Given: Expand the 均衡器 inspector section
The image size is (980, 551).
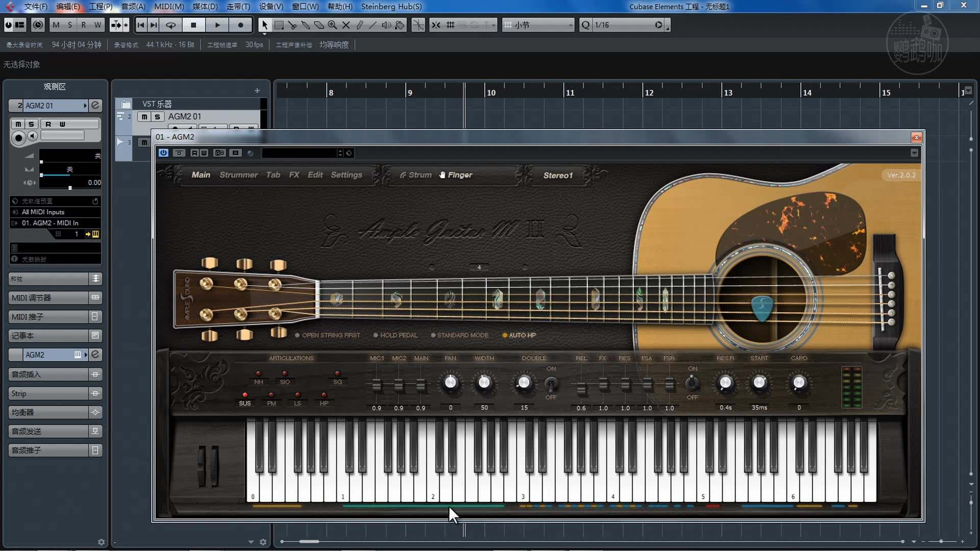Looking at the screenshot, I should (55, 412).
